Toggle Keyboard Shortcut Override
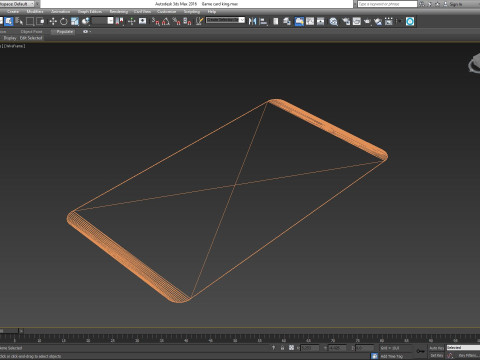This screenshot has width=480, height=360. (x=142, y=22)
